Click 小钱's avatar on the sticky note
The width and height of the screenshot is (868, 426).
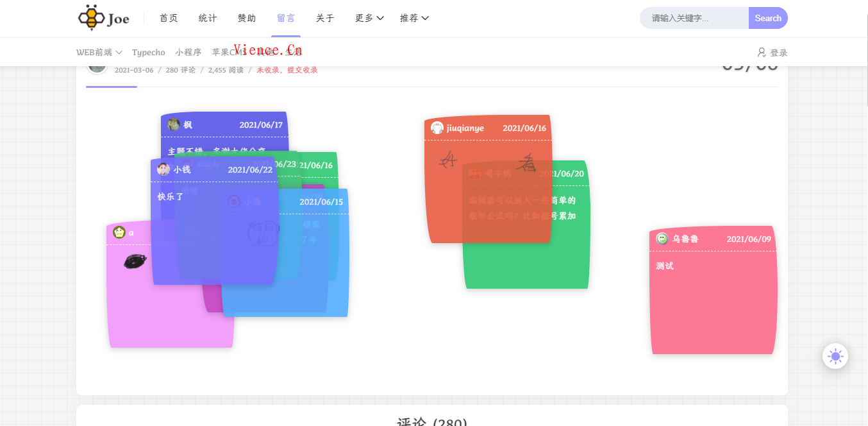coord(163,169)
